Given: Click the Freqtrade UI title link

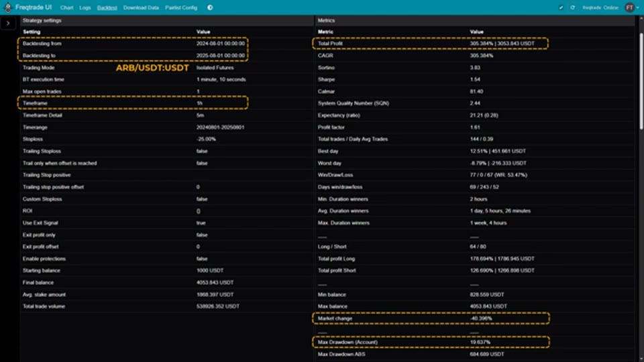Looking at the screenshot, I should pos(34,7).
